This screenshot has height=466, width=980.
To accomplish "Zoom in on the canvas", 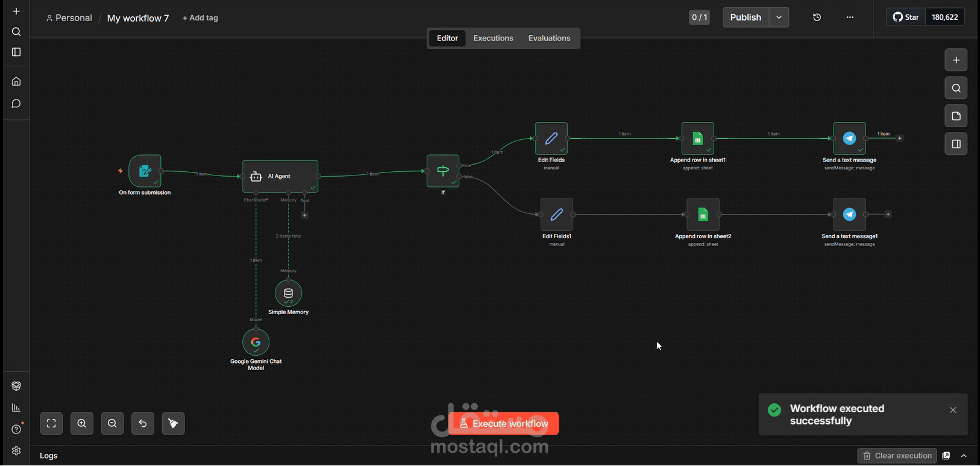I will pos(82,423).
